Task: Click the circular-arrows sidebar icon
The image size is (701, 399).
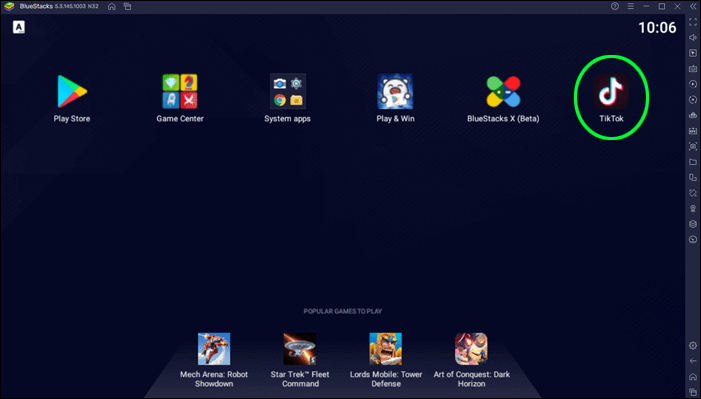Action: [693, 100]
